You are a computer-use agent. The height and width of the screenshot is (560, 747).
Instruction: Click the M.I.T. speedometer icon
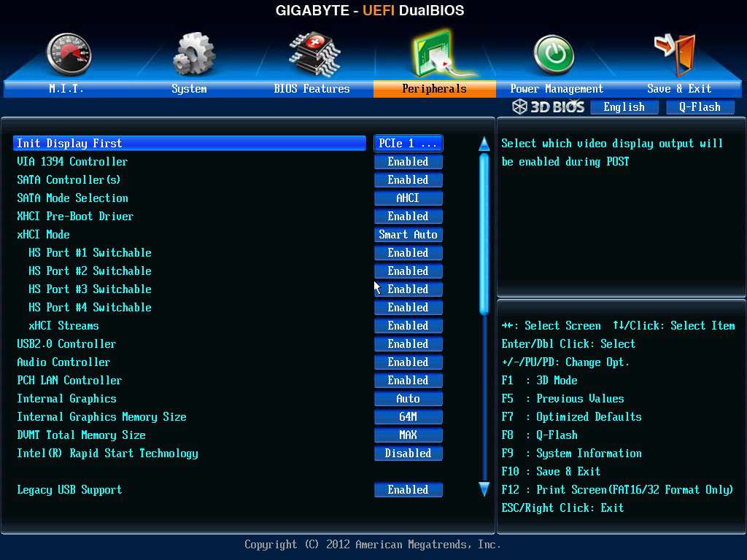[69, 54]
